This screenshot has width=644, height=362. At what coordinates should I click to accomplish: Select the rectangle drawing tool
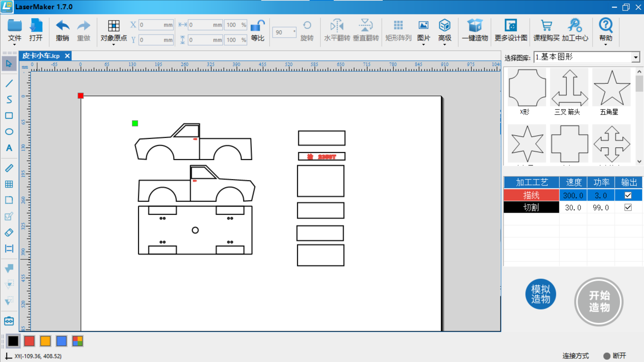tap(9, 116)
